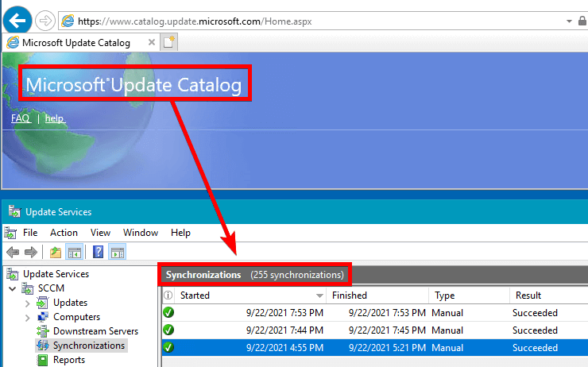Screen dimensions: 588x367
Task: Click the Back toolbar arrow in Update Services
Action: click(13, 253)
